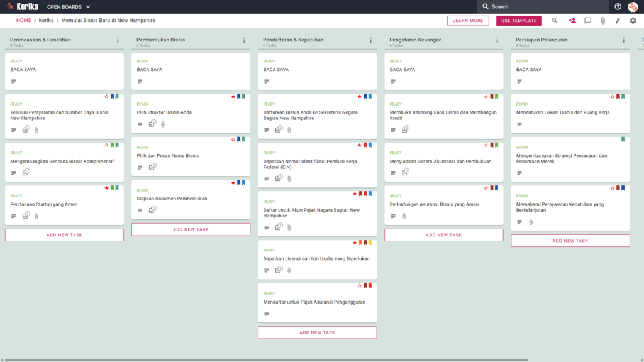Open checklist icon on Menyiapkan Sistem Akuntansi card
This screenshot has height=362, width=644.
point(406,172)
